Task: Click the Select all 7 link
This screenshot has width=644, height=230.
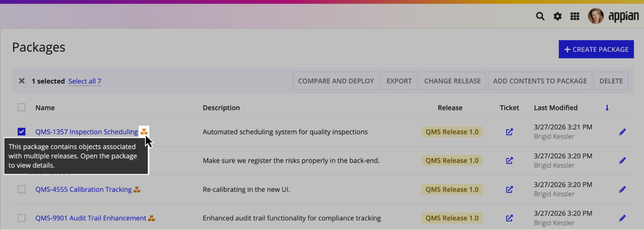Action: click(85, 81)
